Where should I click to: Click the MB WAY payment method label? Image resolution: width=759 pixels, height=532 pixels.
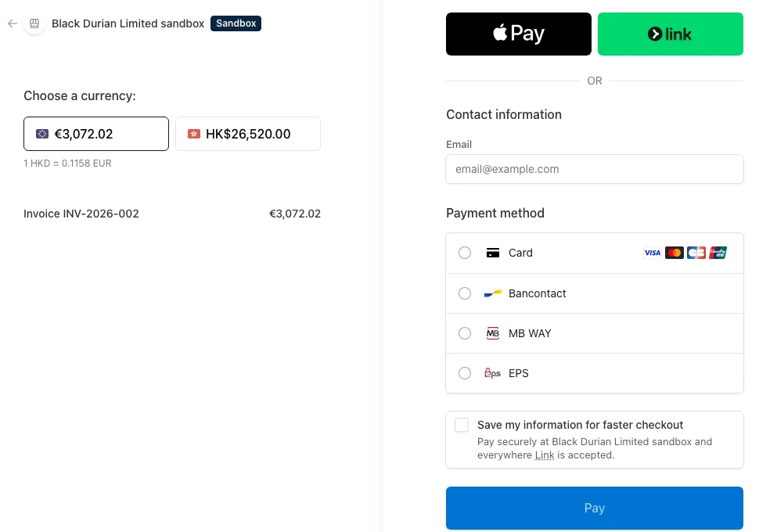point(530,333)
